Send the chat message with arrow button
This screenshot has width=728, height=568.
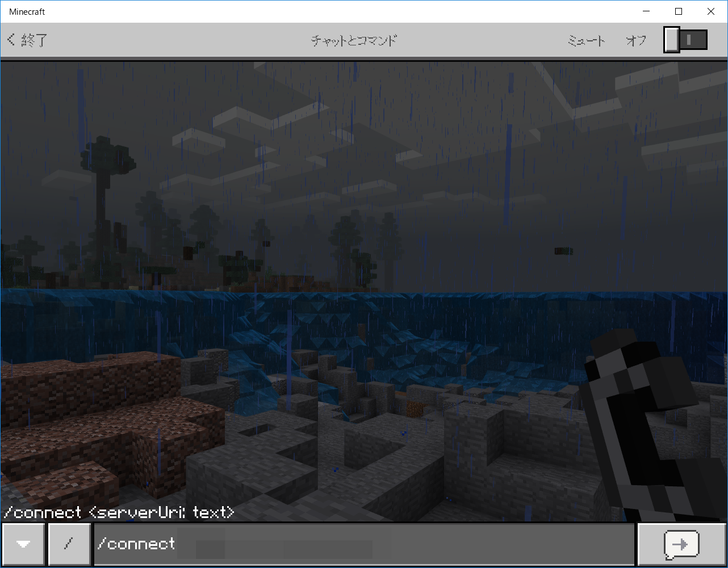coord(681,544)
